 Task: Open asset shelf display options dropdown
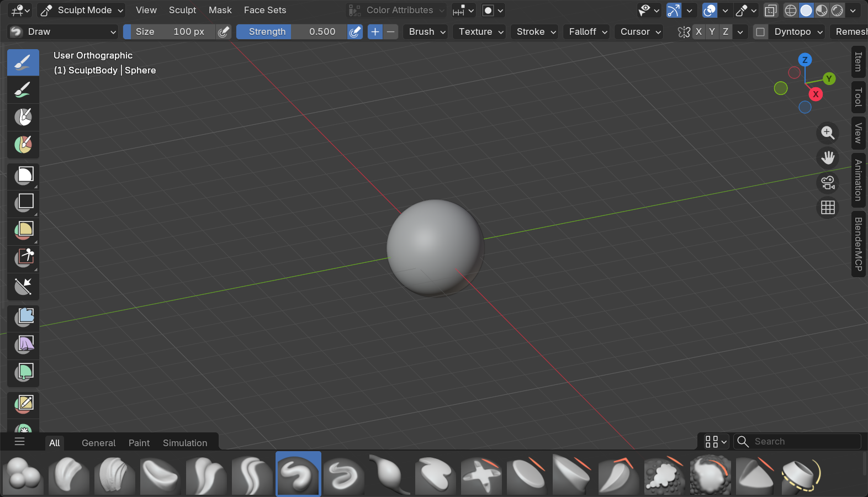pos(716,442)
